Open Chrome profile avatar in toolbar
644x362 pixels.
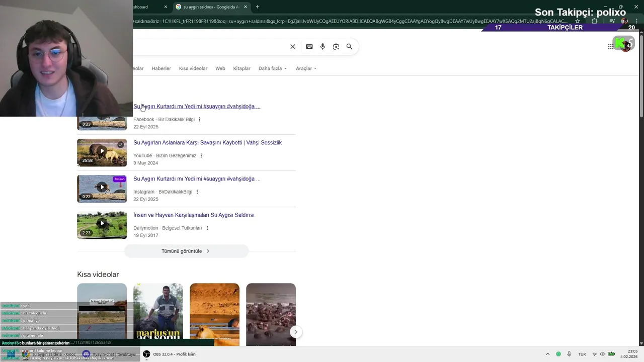tap(625, 21)
